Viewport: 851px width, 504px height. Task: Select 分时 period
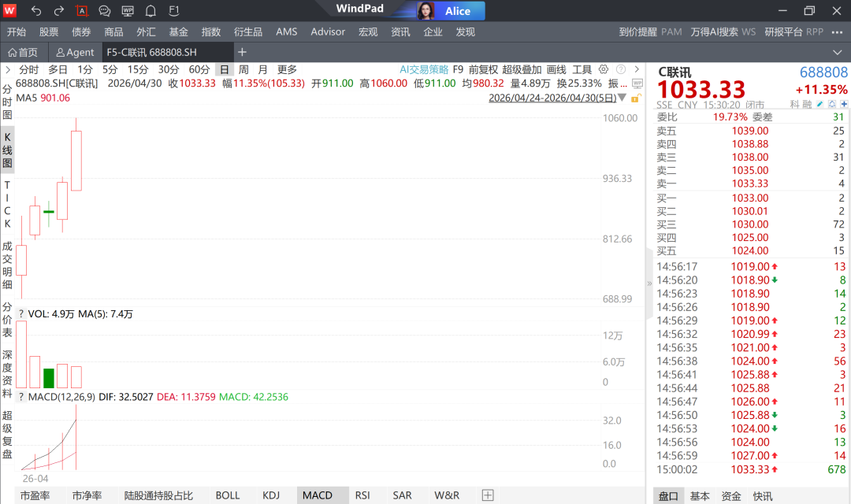[x=29, y=69]
